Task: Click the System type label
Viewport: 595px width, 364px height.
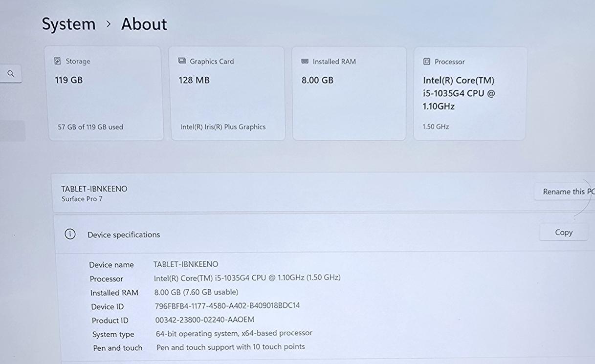Action: (x=113, y=335)
